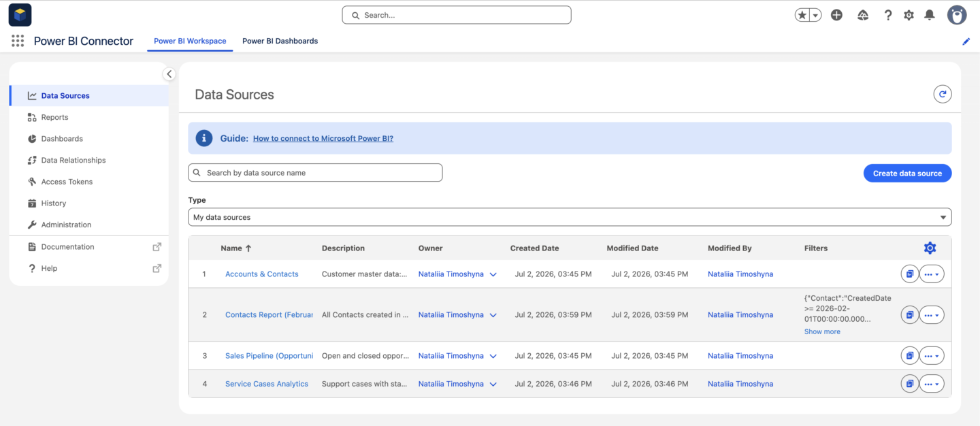The height and width of the screenshot is (426, 980).
Task: Open the Favorites star icon
Action: (x=802, y=15)
